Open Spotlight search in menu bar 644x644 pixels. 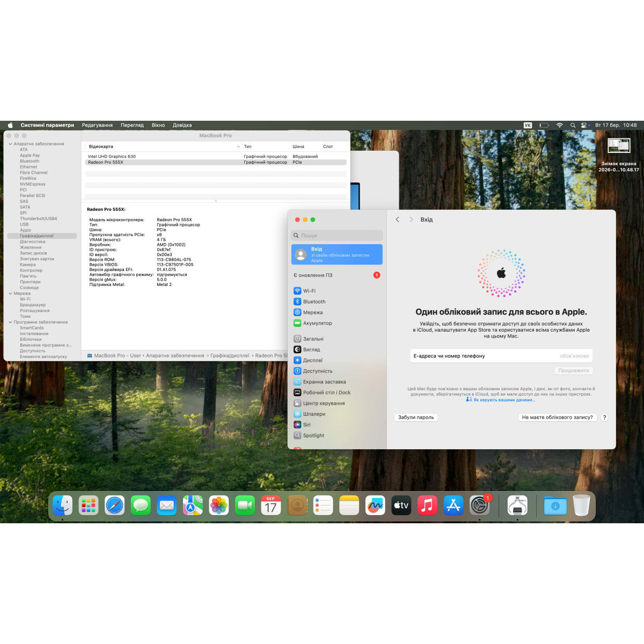pyautogui.click(x=573, y=125)
